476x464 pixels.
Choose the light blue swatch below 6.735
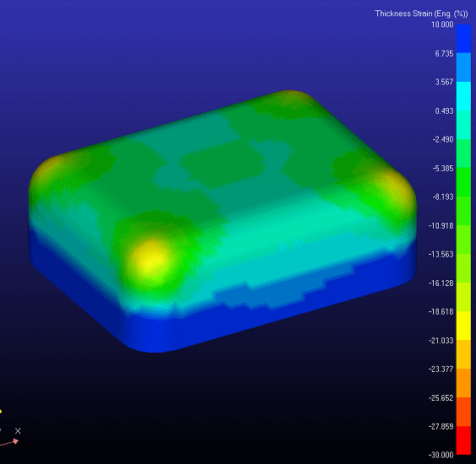pos(463,67)
